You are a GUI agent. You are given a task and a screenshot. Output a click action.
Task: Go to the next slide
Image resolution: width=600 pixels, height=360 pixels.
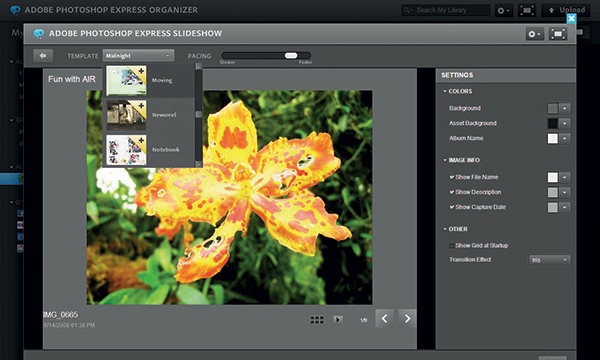pos(407,318)
